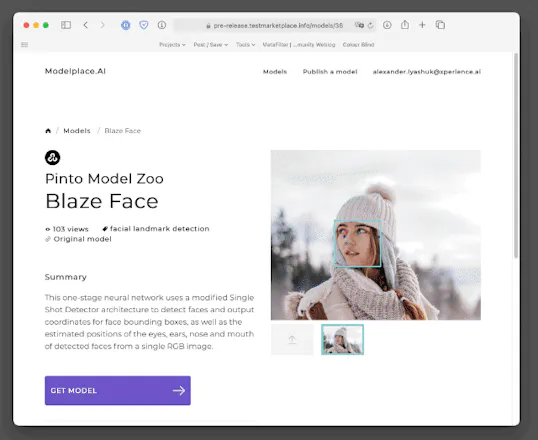Image resolution: width=538 pixels, height=440 pixels.
Task: Open the Original model link
Action: (82, 239)
